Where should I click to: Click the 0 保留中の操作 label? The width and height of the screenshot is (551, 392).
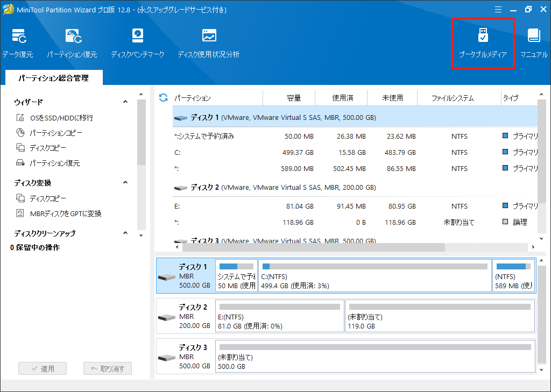pos(35,248)
